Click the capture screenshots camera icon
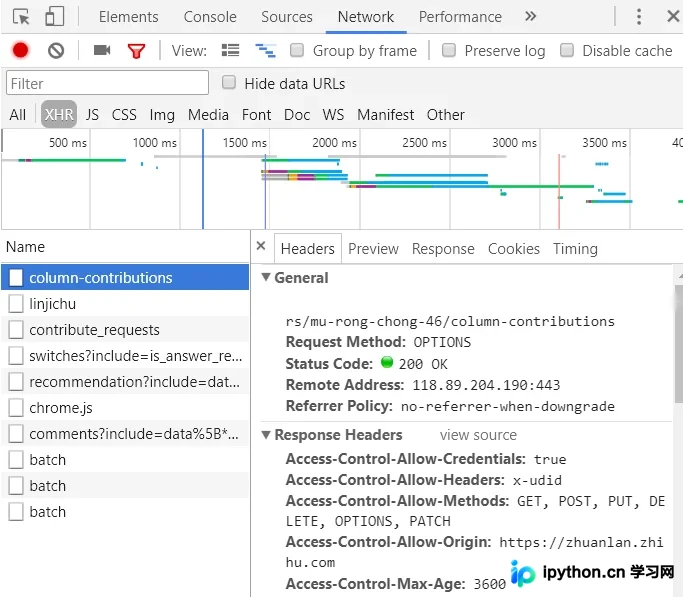The height and width of the screenshot is (597, 683). (102, 50)
